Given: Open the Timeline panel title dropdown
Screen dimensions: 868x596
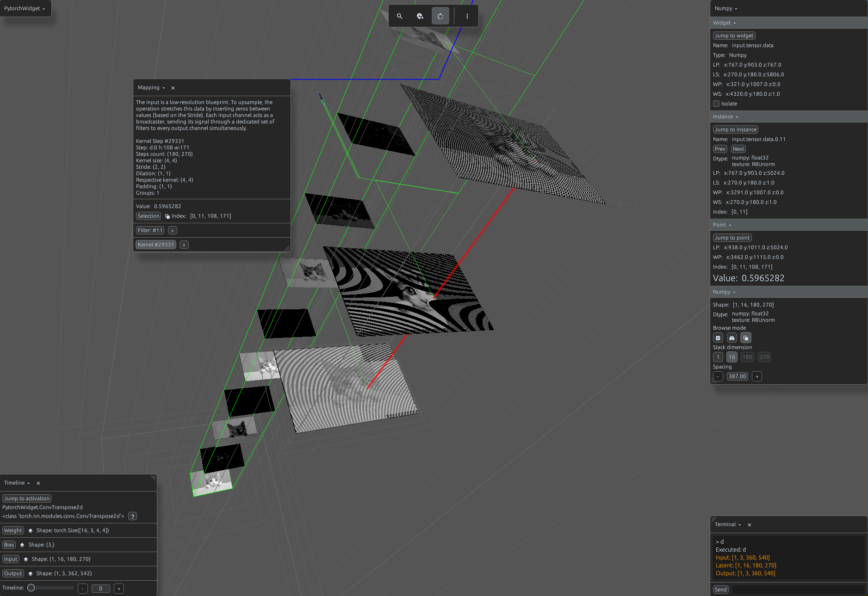Looking at the screenshot, I should tap(17, 483).
